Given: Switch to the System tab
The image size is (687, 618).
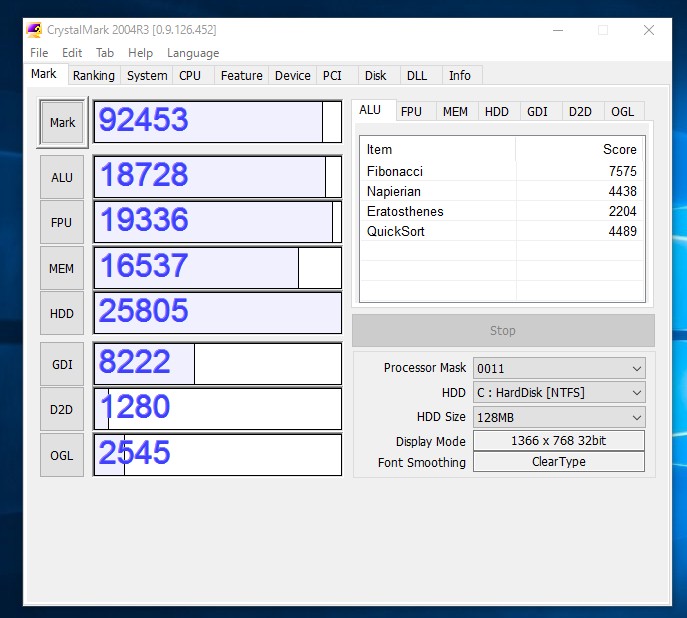Looking at the screenshot, I should (x=147, y=75).
